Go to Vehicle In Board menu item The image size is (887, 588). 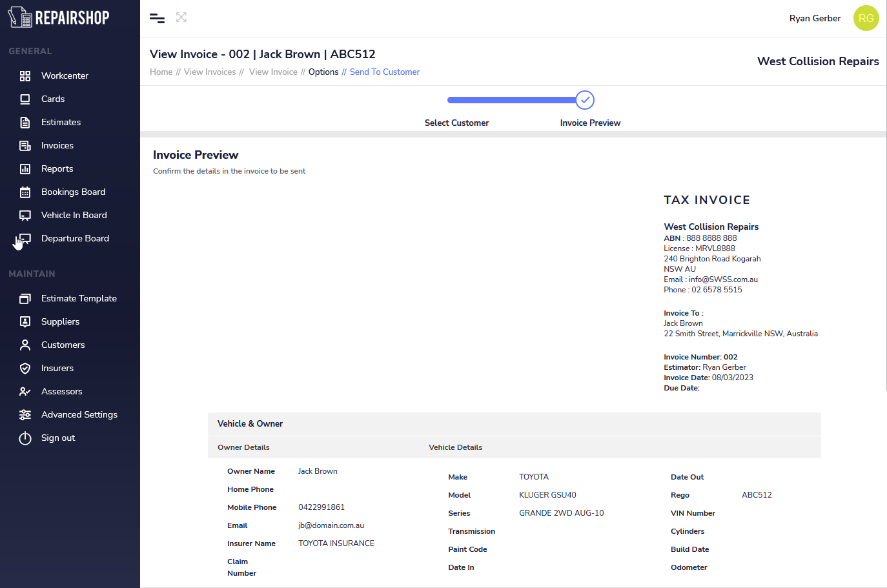(x=74, y=216)
